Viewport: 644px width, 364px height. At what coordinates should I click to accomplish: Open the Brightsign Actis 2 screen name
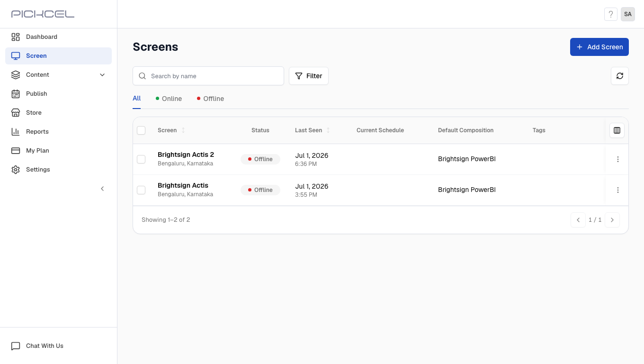pyautogui.click(x=186, y=155)
